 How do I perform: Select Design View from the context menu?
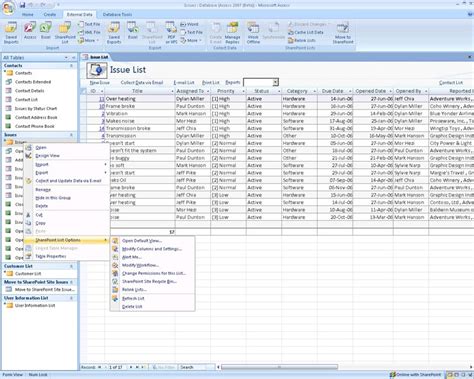click(47, 156)
